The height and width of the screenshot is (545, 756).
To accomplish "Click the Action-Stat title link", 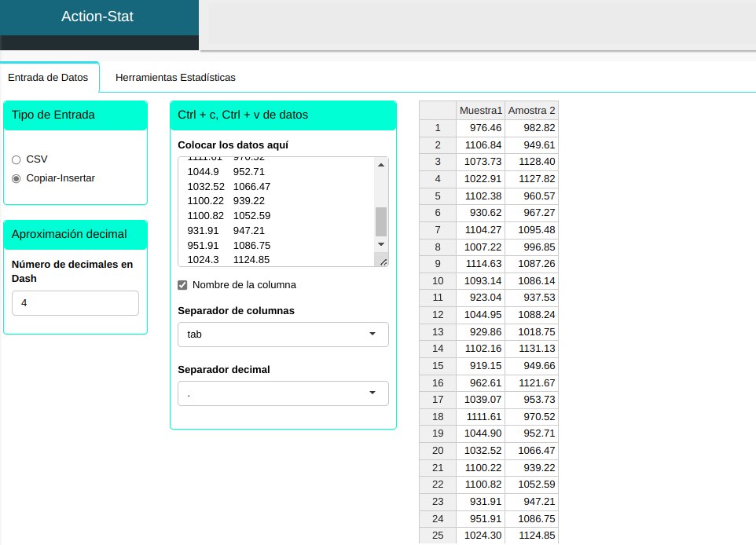I will point(97,16).
